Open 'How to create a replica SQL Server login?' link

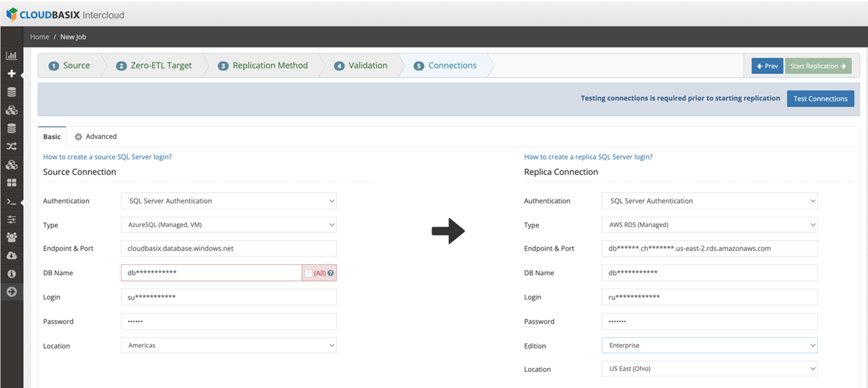pos(588,157)
